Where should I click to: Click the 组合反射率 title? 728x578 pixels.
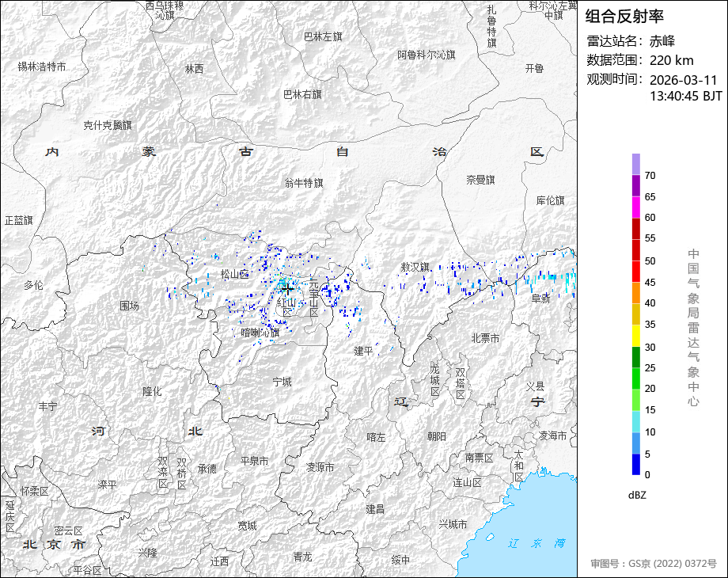coord(624,17)
